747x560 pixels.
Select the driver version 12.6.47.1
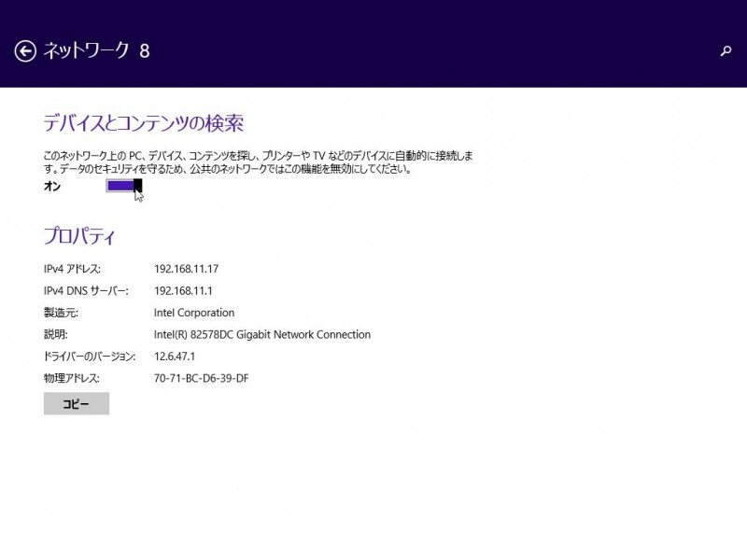click(174, 357)
